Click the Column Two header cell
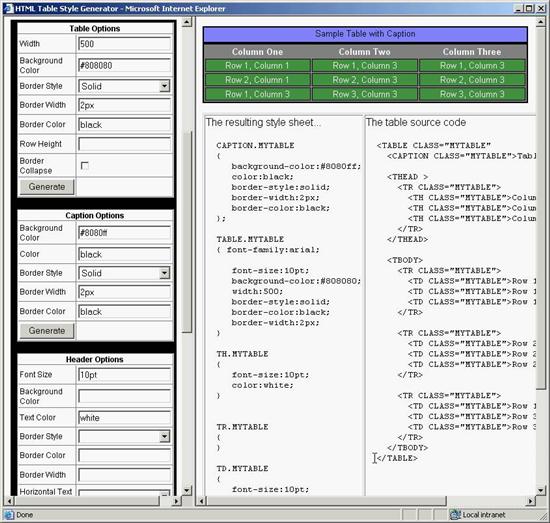The height and width of the screenshot is (523, 550). pyautogui.click(x=365, y=52)
